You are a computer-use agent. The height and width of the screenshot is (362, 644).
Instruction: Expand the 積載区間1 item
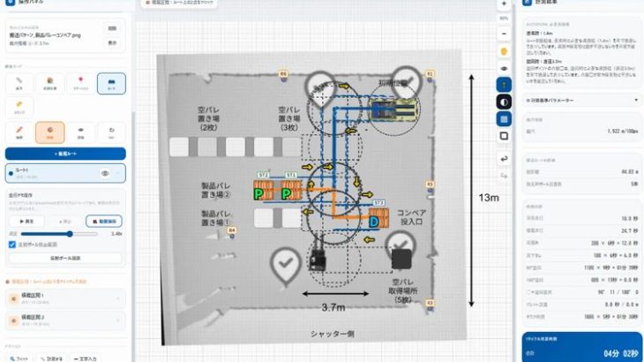tap(65, 298)
